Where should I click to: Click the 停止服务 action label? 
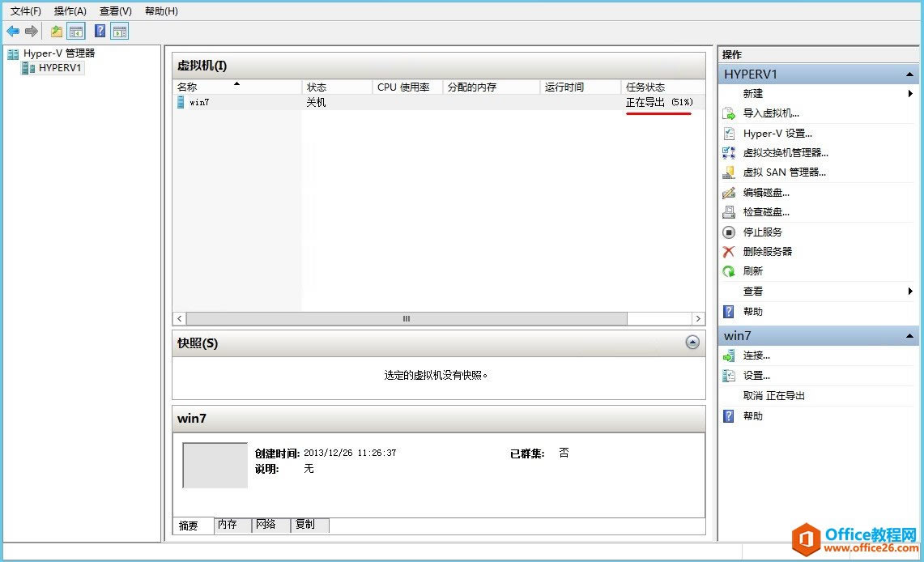click(763, 232)
